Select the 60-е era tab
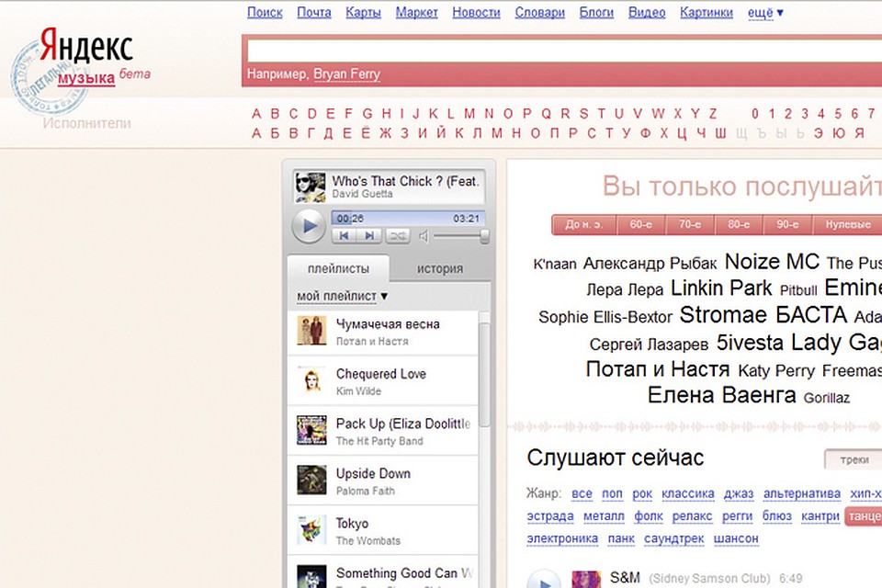This screenshot has height=588, width=882. (640, 224)
